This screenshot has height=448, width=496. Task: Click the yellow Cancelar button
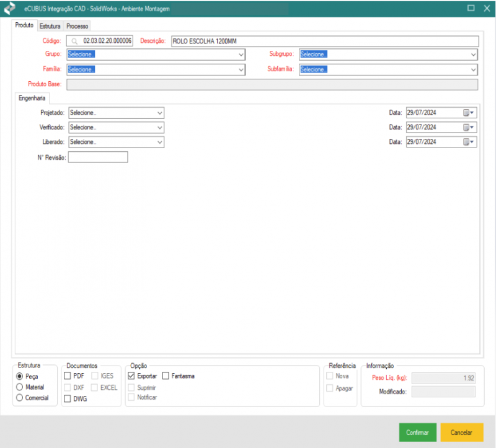coord(461,432)
